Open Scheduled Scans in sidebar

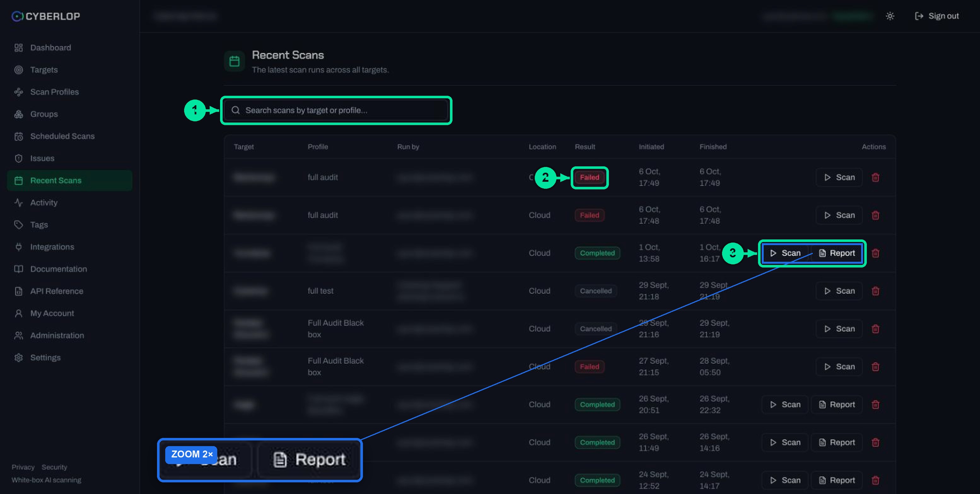click(x=70, y=136)
